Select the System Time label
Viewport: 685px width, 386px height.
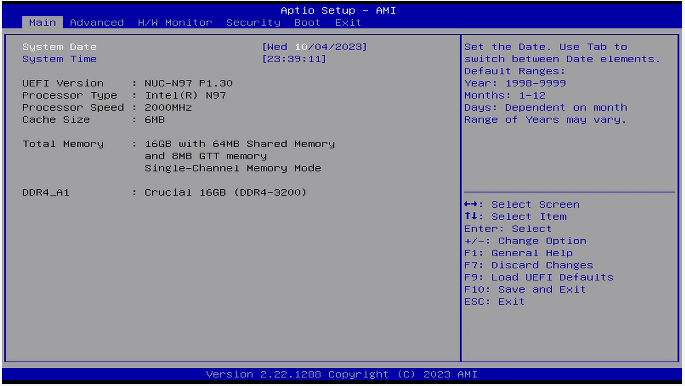pos(59,59)
